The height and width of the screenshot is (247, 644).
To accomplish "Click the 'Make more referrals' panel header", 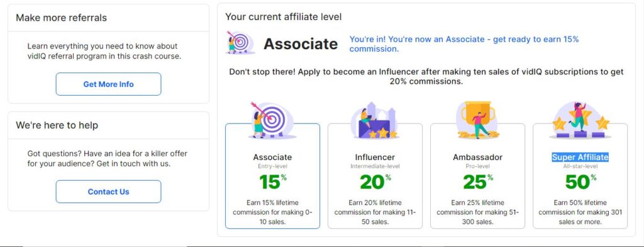I will point(61,18).
